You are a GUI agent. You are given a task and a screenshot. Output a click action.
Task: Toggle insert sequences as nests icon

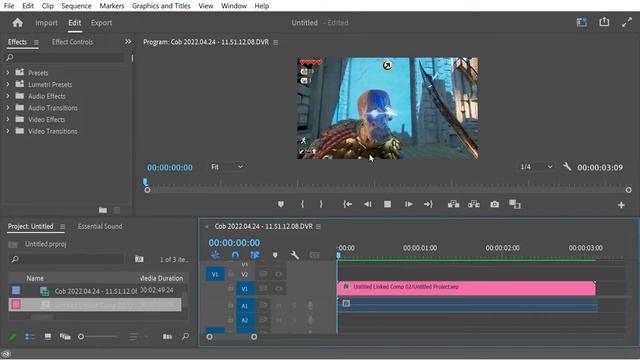[215, 255]
